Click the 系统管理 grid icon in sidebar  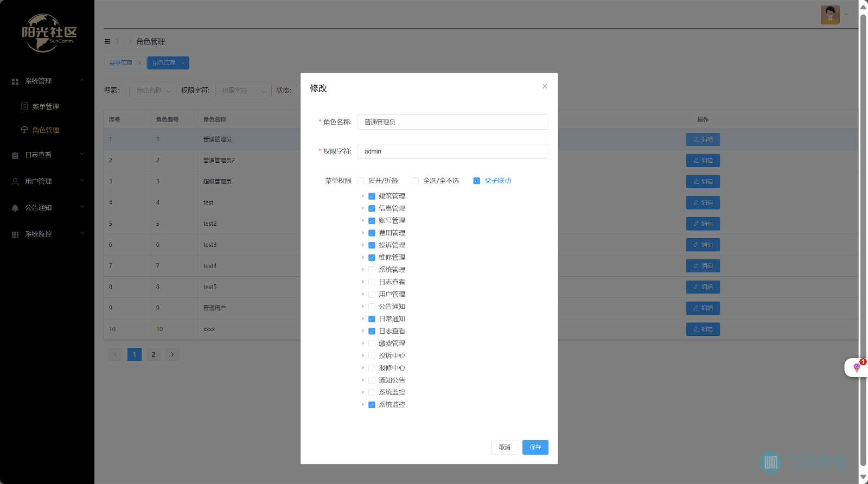15,81
